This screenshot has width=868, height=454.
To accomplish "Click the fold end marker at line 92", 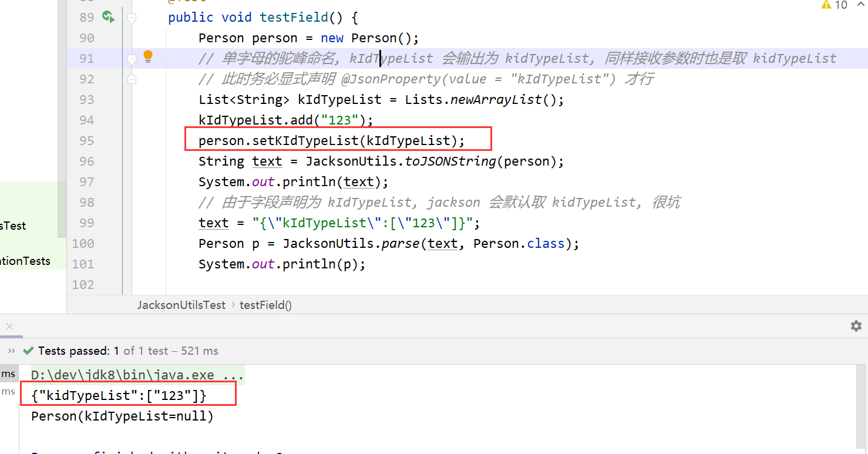I will [132, 79].
